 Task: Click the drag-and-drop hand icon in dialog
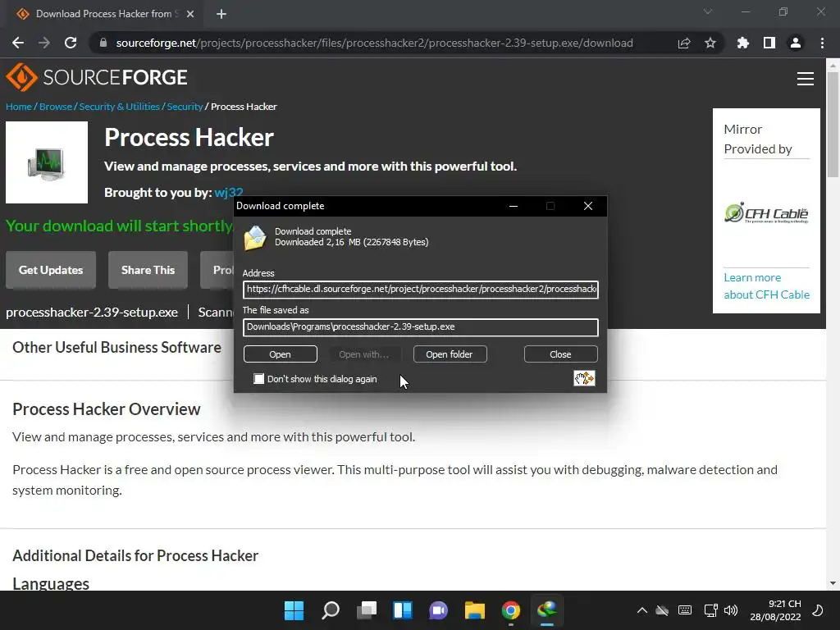(584, 378)
